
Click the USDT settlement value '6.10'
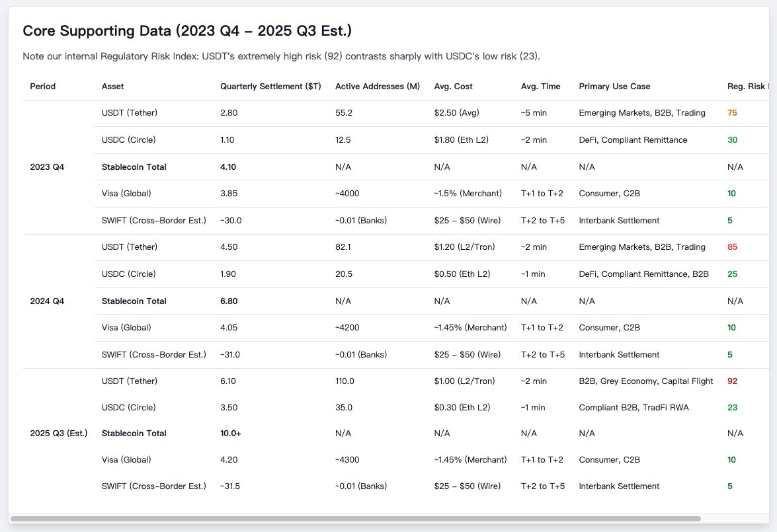(228, 381)
